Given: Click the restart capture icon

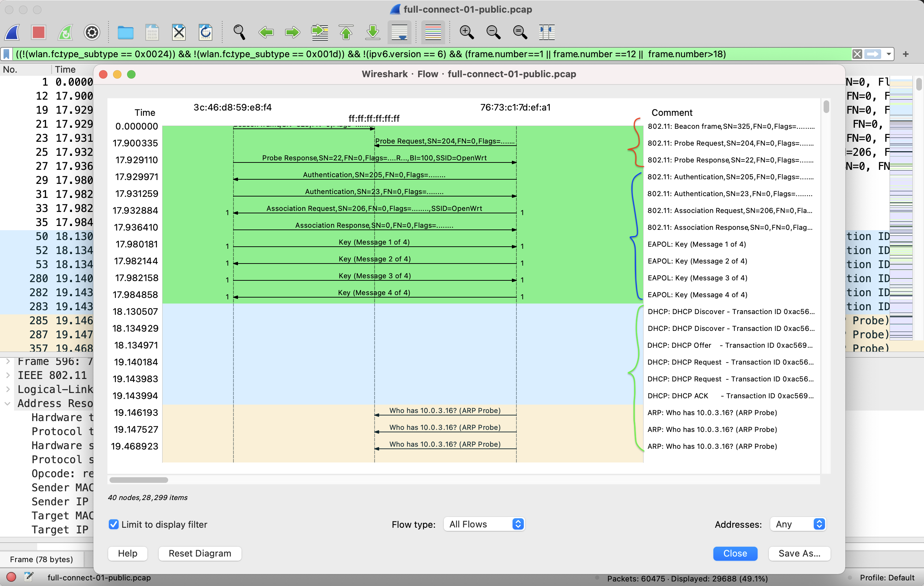Looking at the screenshot, I should (x=65, y=32).
